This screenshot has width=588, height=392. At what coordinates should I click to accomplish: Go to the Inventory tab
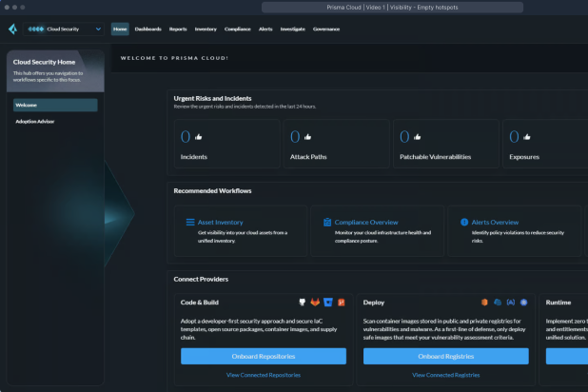pyautogui.click(x=206, y=29)
